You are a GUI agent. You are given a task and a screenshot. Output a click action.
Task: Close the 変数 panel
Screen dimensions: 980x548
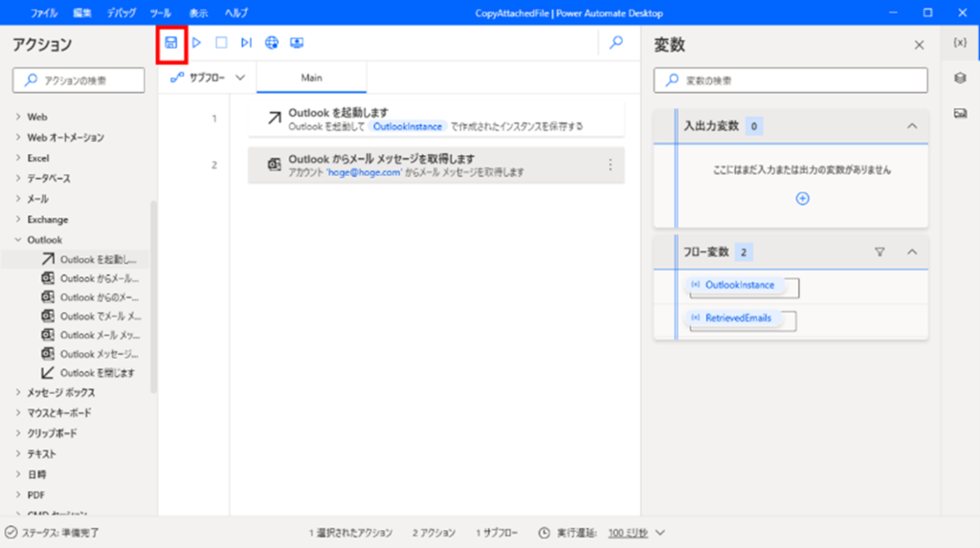919,45
